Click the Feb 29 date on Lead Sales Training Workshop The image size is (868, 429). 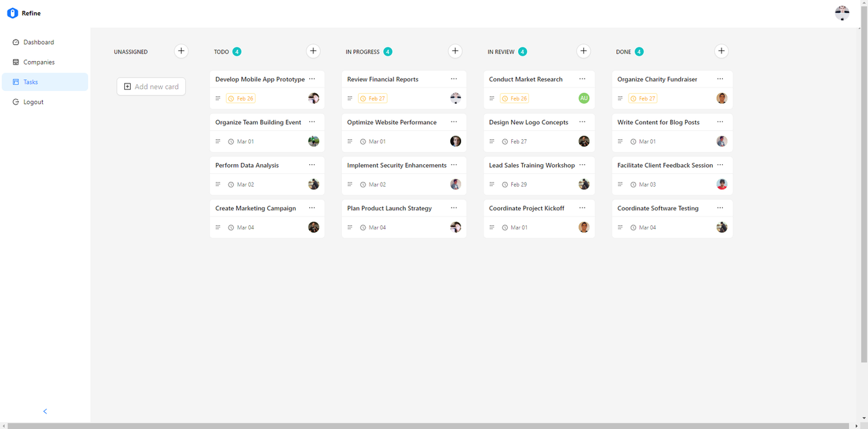(515, 185)
